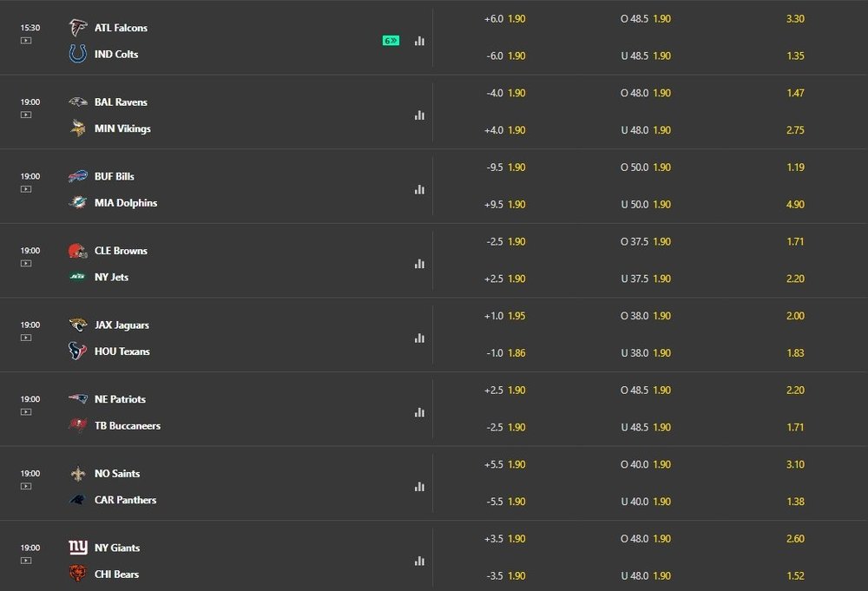
Task: Show stats icon for Giants vs Bears
Action: [x=419, y=561]
